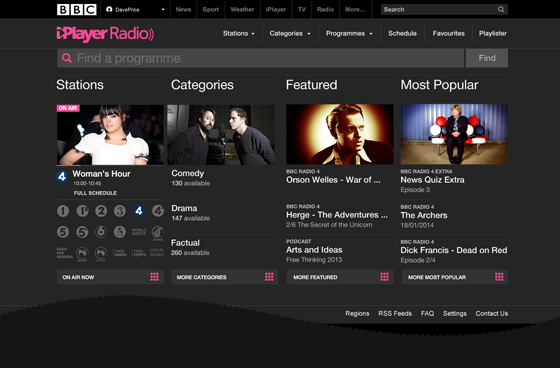The height and width of the screenshot is (368, 560).
Task: Open the News Quiz Extra thumbnail
Action: click(454, 134)
